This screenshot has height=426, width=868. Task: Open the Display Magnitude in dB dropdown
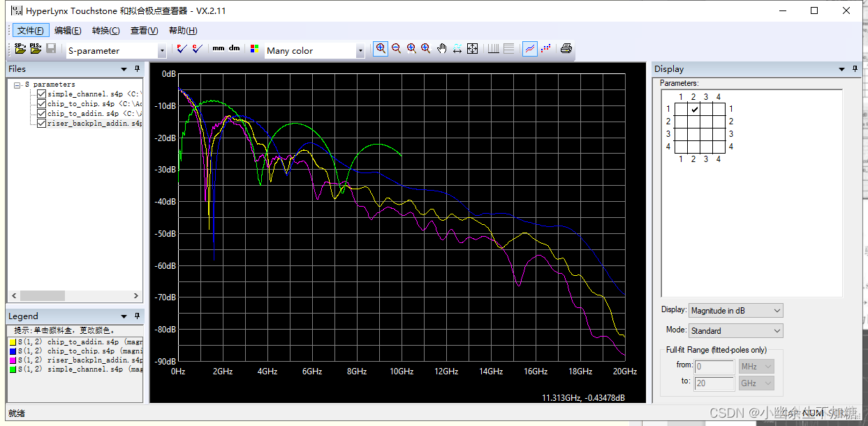tap(735, 310)
